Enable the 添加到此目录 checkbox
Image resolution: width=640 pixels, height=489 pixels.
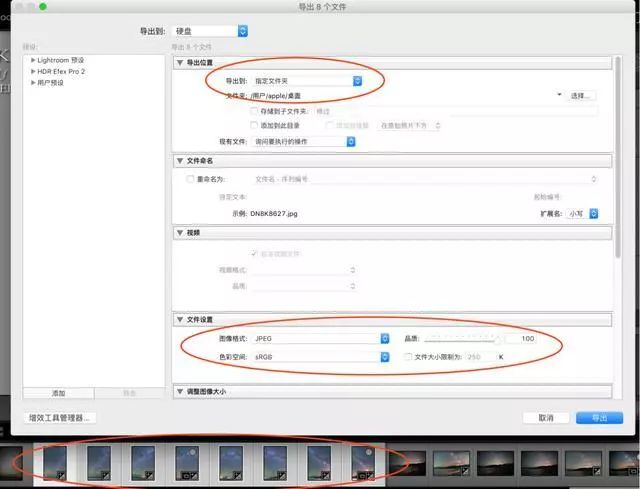click(254, 125)
